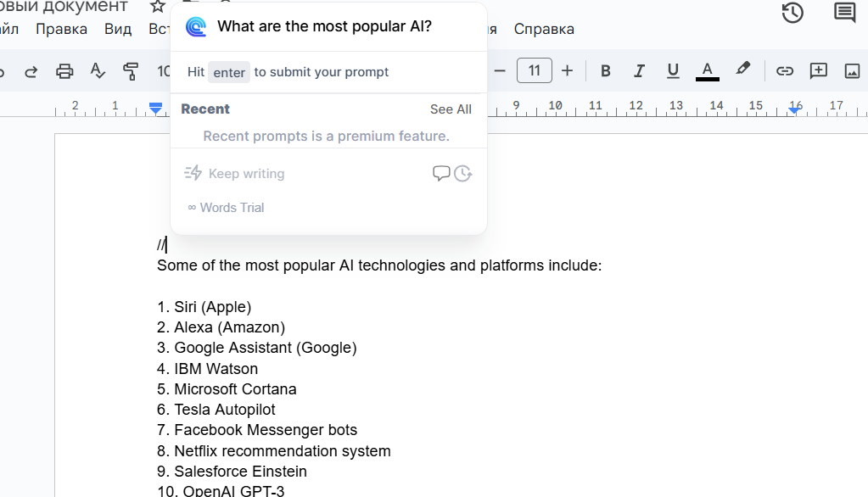Screen dimensions: 868x497
Task: Toggle bold formatting
Action: click(606, 71)
